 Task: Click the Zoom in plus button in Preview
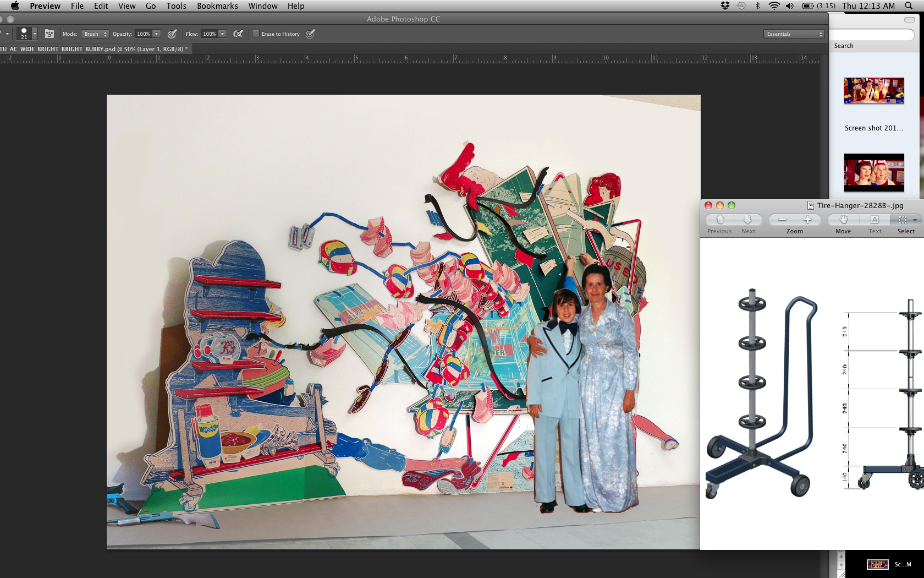click(x=807, y=220)
